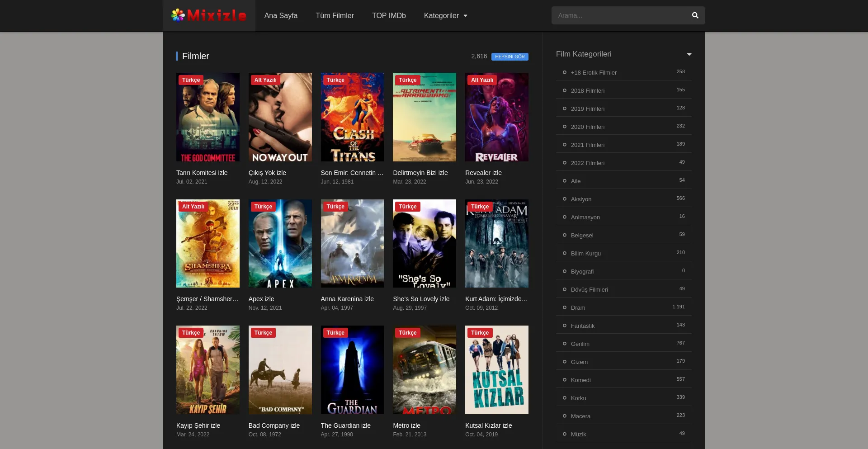Click The Guardian izle title link

346,425
